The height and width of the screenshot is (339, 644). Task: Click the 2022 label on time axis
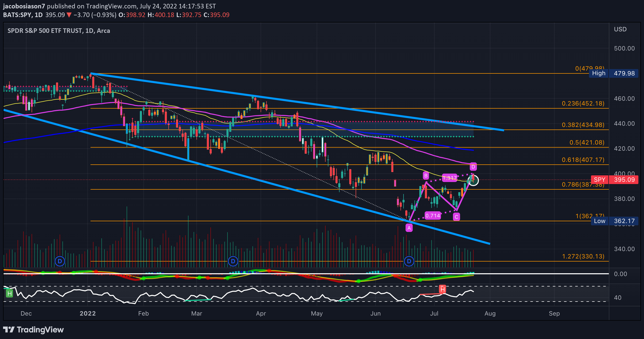point(88,314)
